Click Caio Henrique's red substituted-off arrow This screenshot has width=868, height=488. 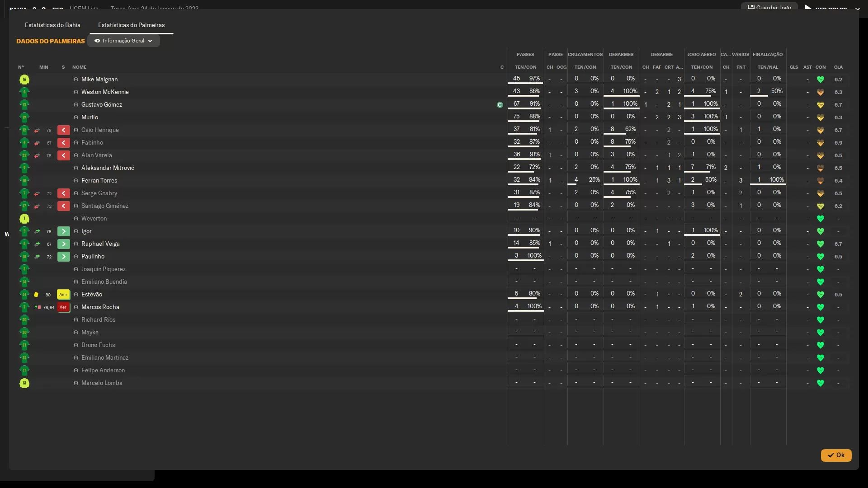(x=63, y=130)
